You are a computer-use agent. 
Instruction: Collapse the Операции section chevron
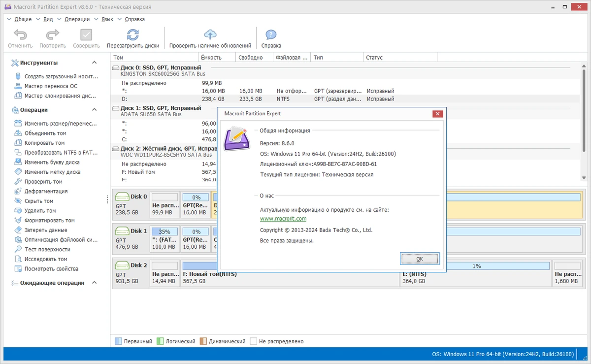pyautogui.click(x=95, y=110)
